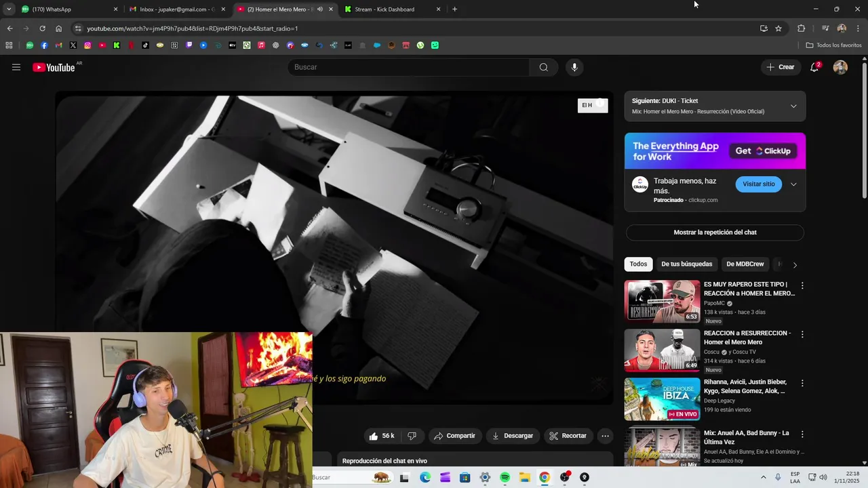Screen dimensions: 868x488
Task: Open Spotify from the taskbar
Action: tap(505, 477)
